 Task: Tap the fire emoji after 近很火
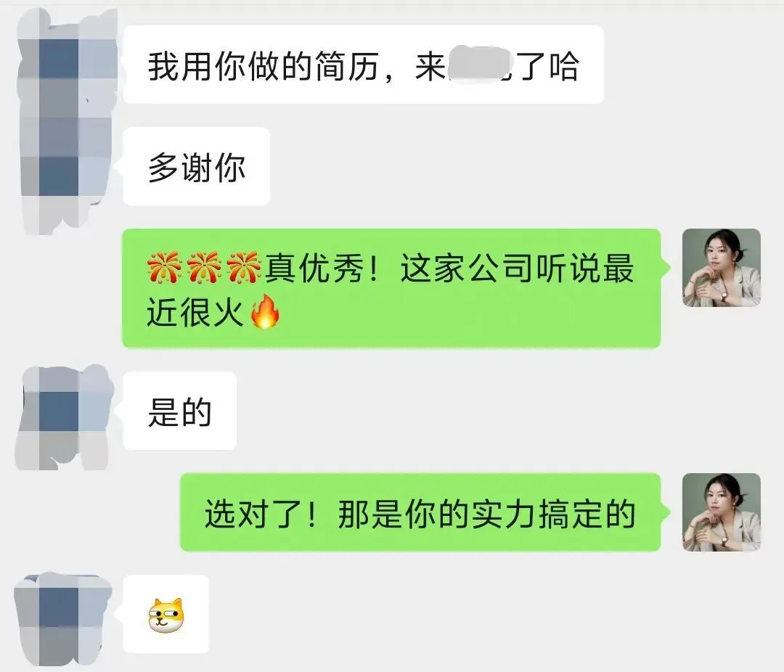265,311
